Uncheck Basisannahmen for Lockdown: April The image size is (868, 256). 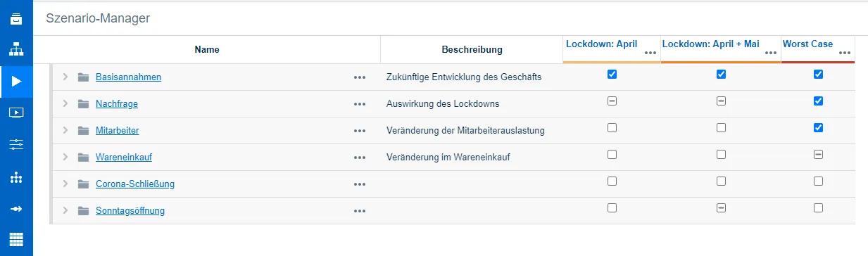click(612, 74)
